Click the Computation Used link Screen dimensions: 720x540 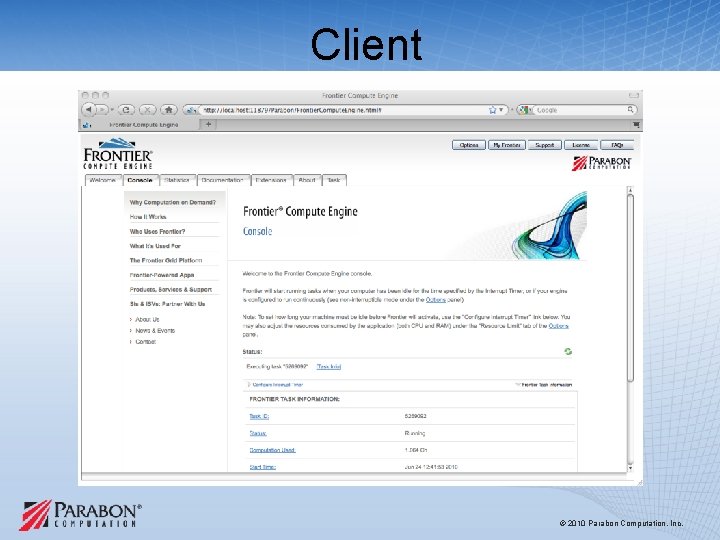click(272, 450)
